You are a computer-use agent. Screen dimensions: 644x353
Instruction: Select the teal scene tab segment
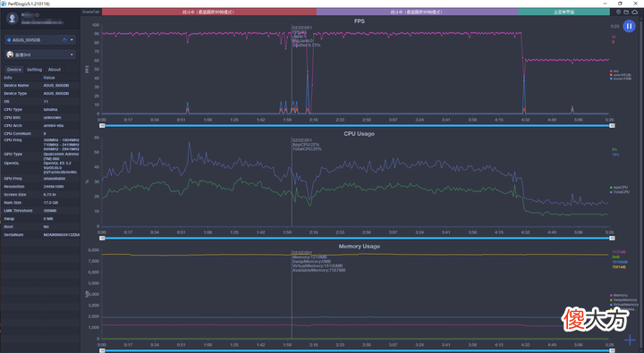tap(563, 12)
